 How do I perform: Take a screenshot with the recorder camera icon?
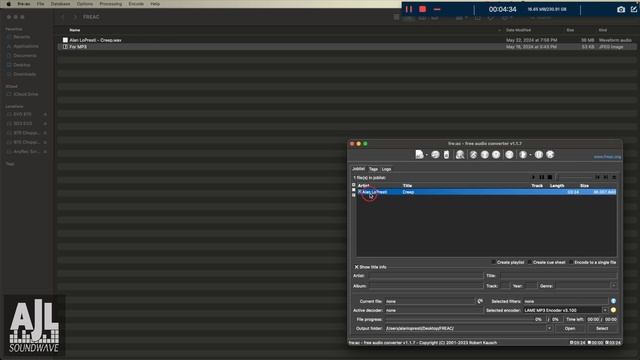621,9
